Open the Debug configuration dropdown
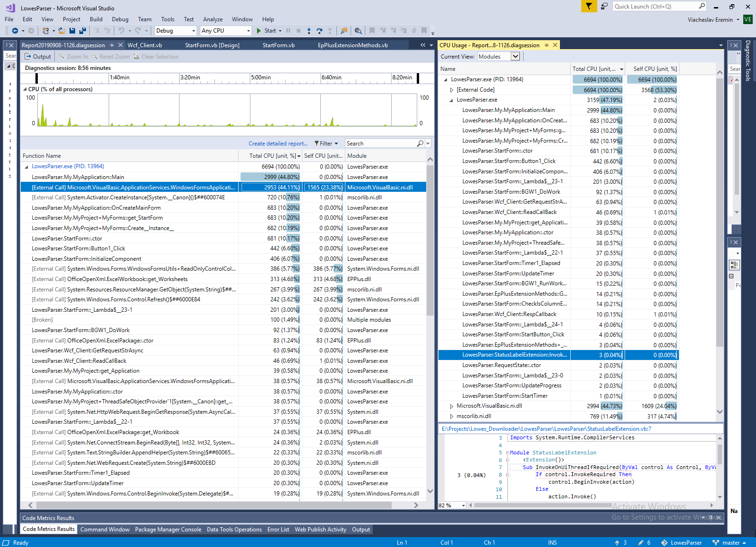Screen dimensions: 756x547 [175, 31]
